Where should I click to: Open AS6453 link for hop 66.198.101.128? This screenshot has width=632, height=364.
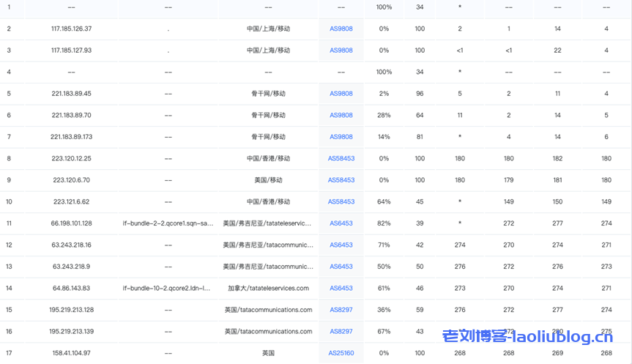341,223
